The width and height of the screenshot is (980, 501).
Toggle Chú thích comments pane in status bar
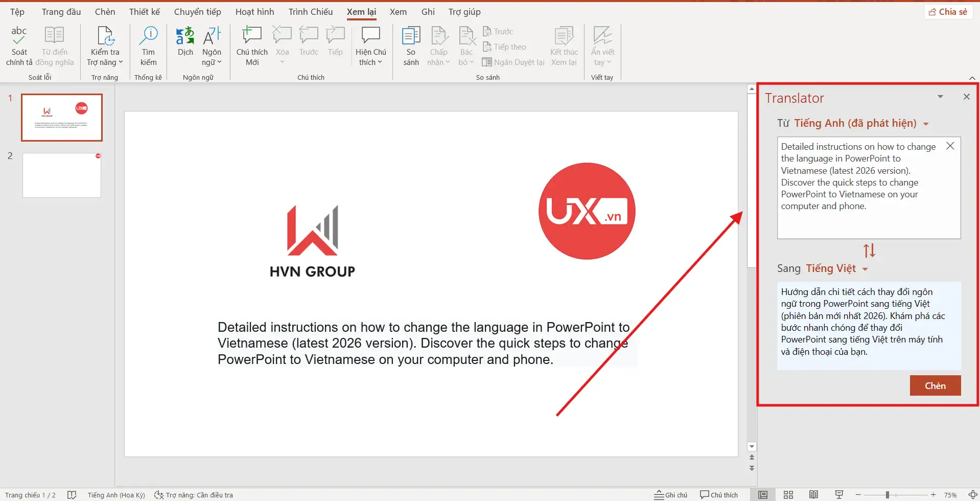pyautogui.click(x=719, y=494)
